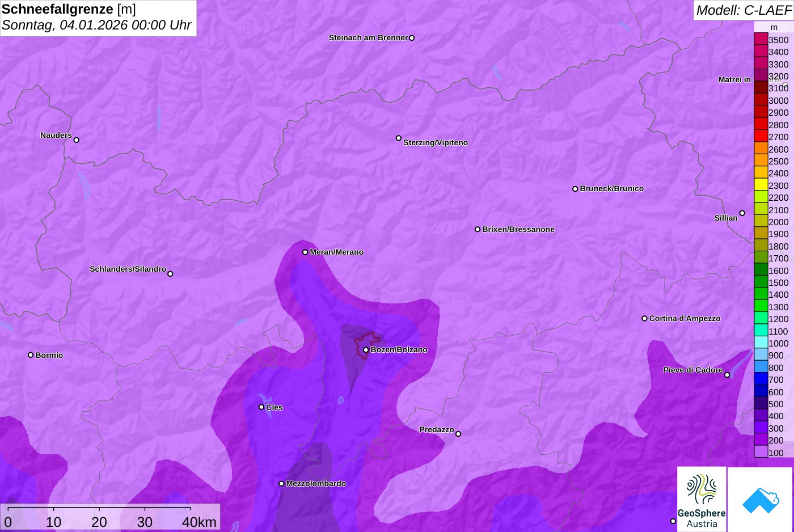Image resolution: width=794 pixels, height=532 pixels.
Task: Click the 'Schneefallgrenze [m]' map title
Action: tap(69, 9)
